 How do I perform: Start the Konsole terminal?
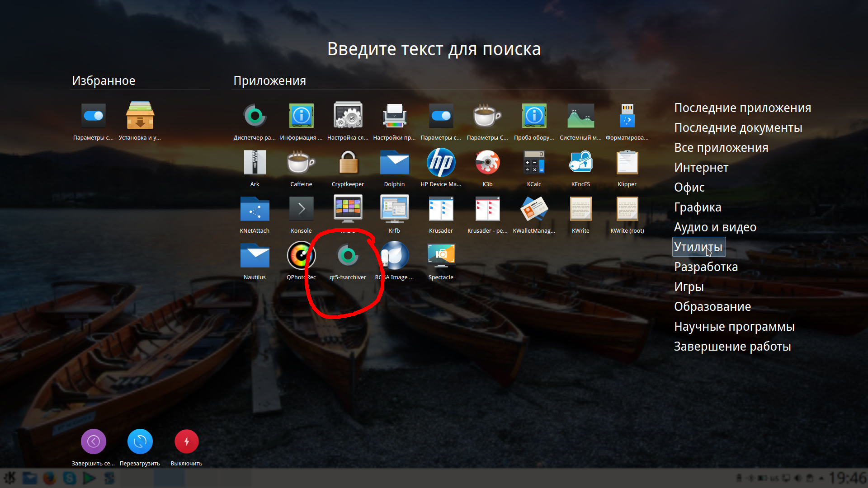(x=301, y=210)
